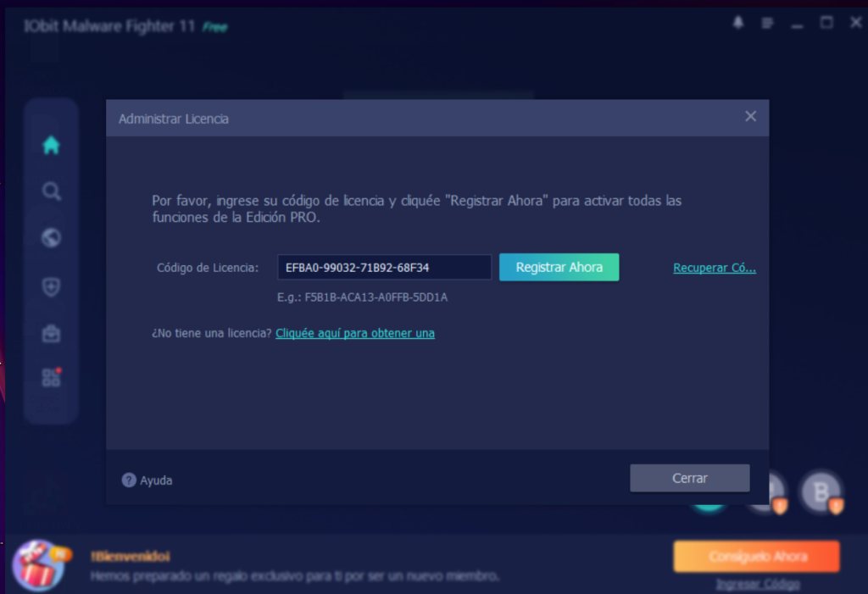Image resolution: width=868 pixels, height=594 pixels.
Task: Open the Ingresar Código link
Action: click(758, 584)
